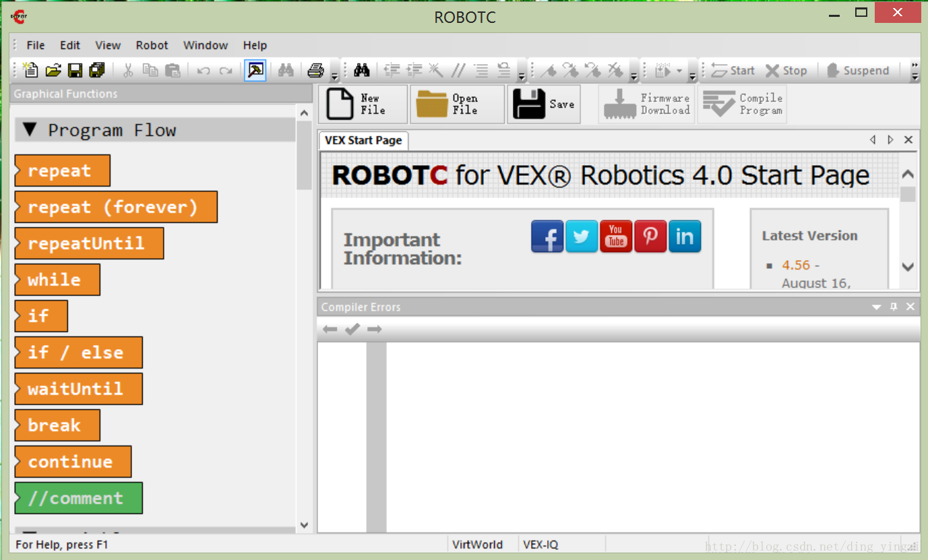
Task: Open the File menu
Action: coord(36,45)
